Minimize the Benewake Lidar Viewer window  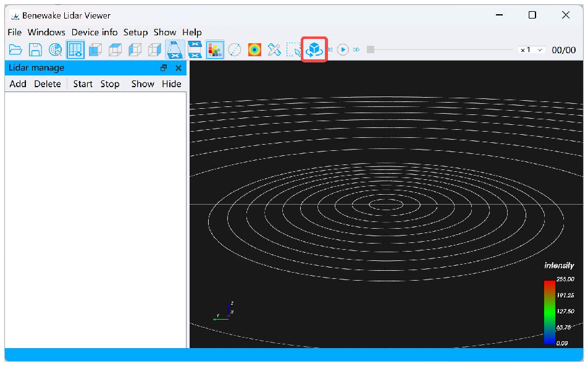499,15
